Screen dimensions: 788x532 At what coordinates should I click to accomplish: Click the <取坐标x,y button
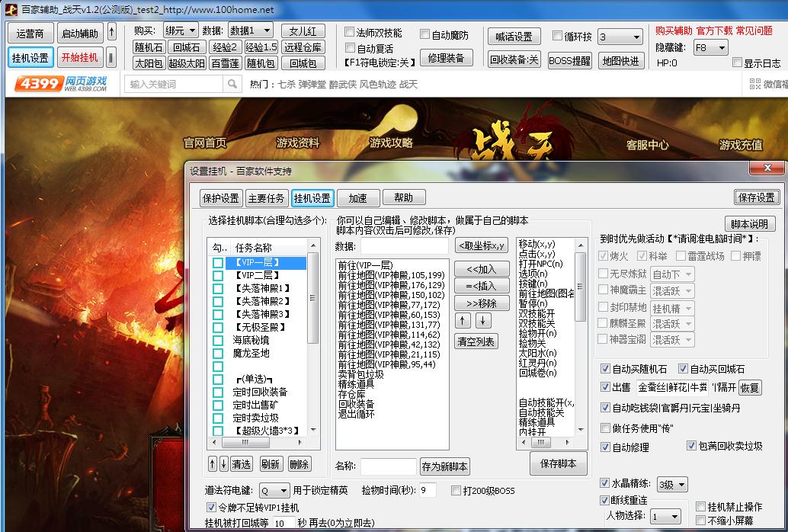tap(482, 245)
